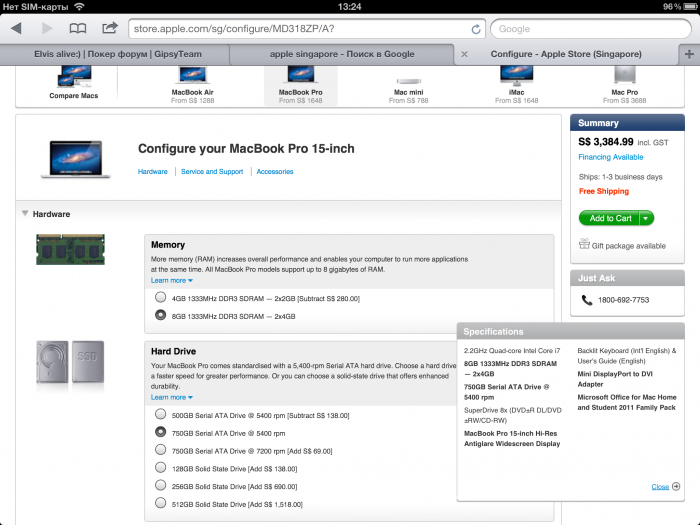Select 256GB Solid State Drive option
The image size is (700, 525).
161,485
